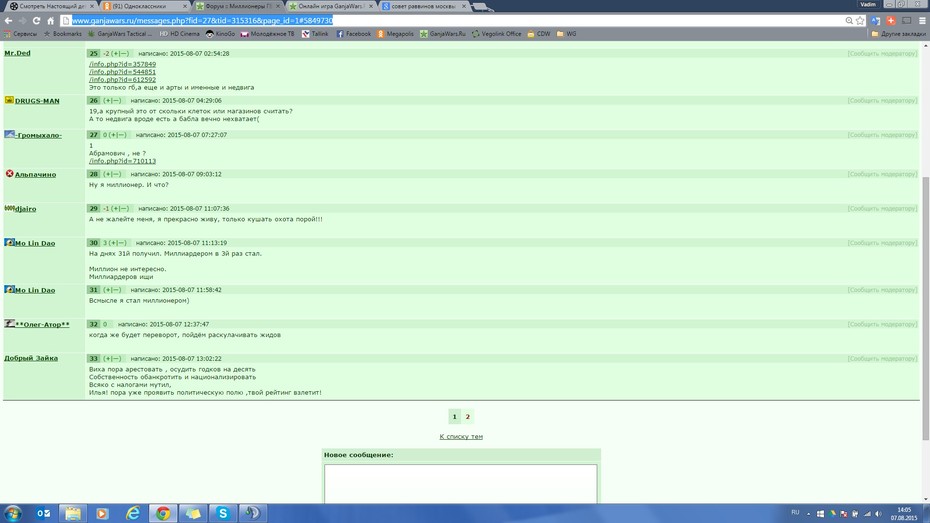
Task: Open the Chrome hamburger menu
Action: pos(922,21)
